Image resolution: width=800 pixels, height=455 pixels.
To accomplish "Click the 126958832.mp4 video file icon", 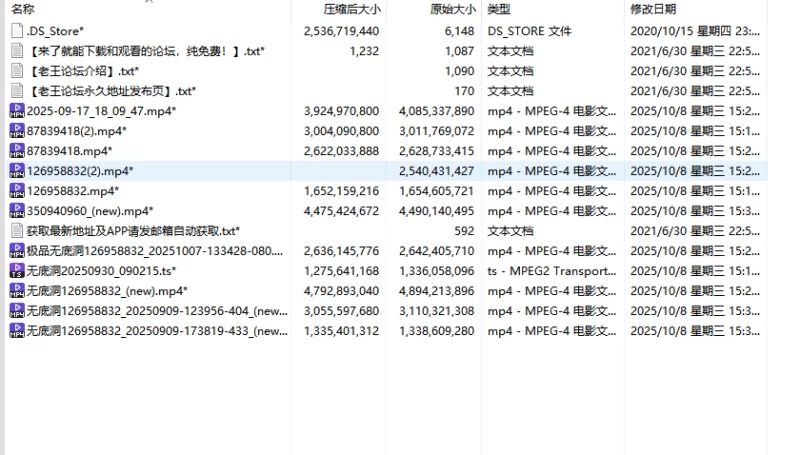I will [x=16, y=191].
